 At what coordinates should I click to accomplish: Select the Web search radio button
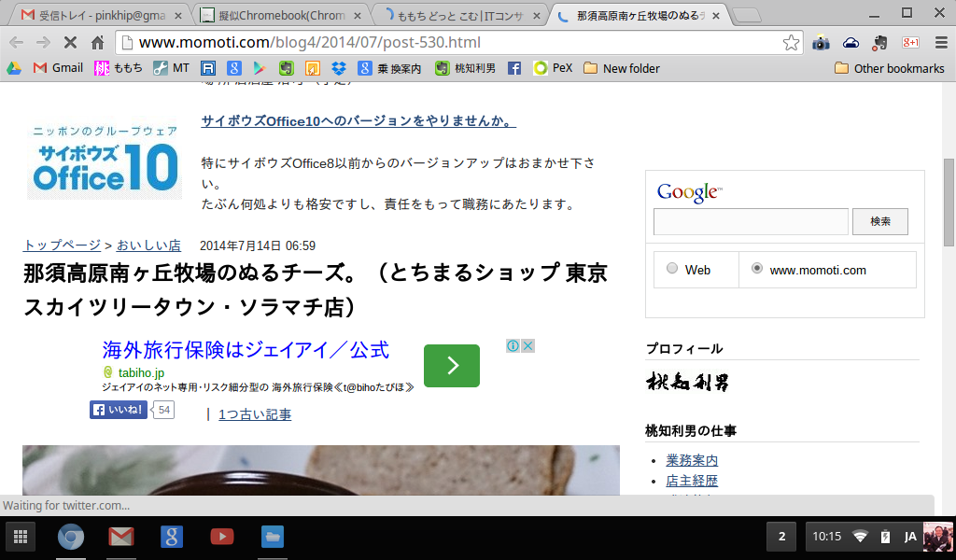click(x=672, y=268)
